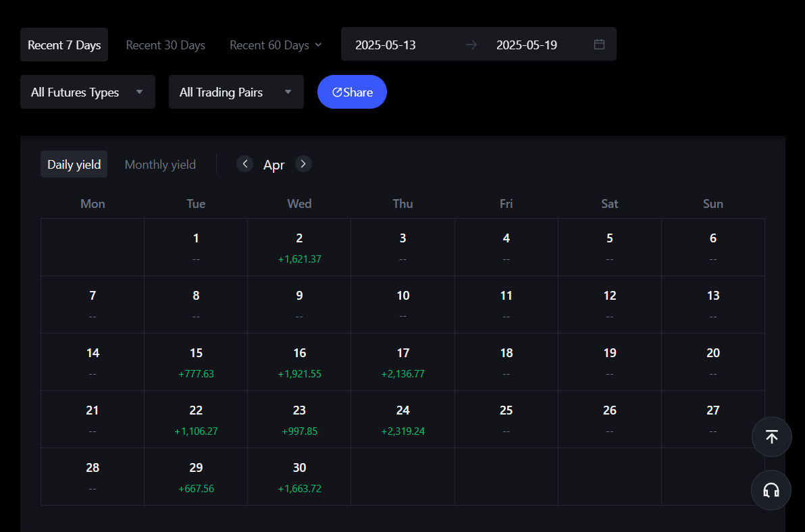
Task: Click calendar day 14
Action: pos(93,362)
